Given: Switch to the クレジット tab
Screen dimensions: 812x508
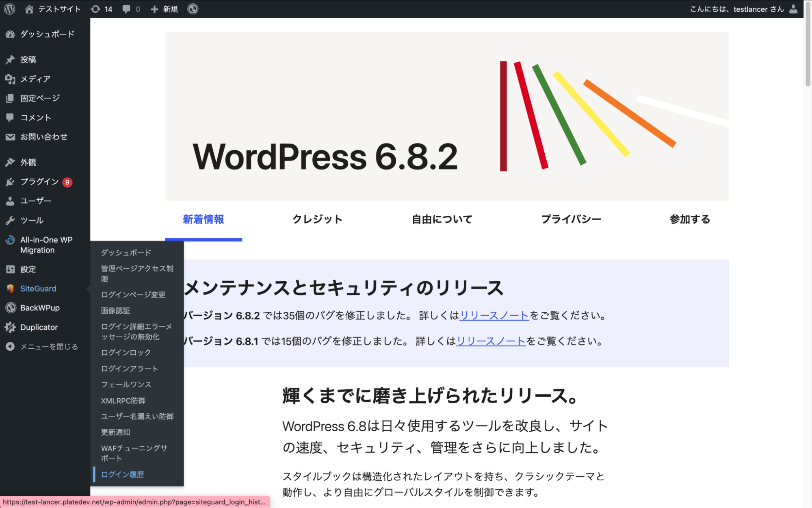Looking at the screenshot, I should pyautogui.click(x=317, y=219).
